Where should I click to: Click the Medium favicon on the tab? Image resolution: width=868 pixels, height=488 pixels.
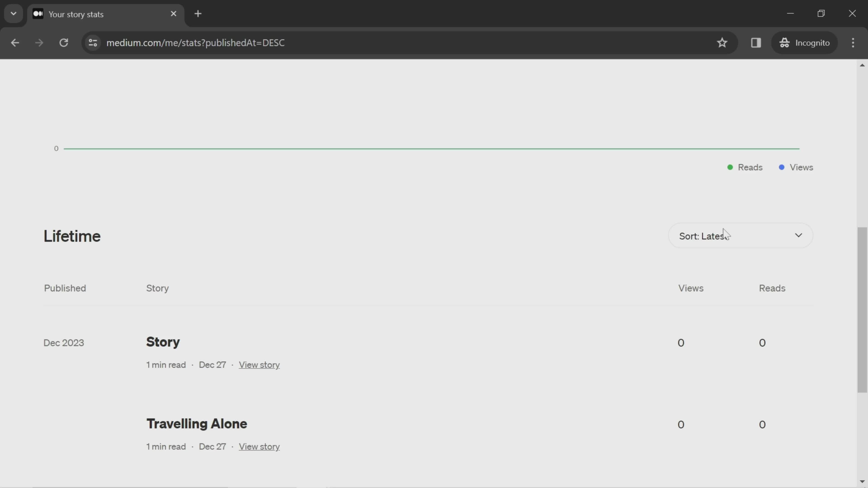(38, 14)
